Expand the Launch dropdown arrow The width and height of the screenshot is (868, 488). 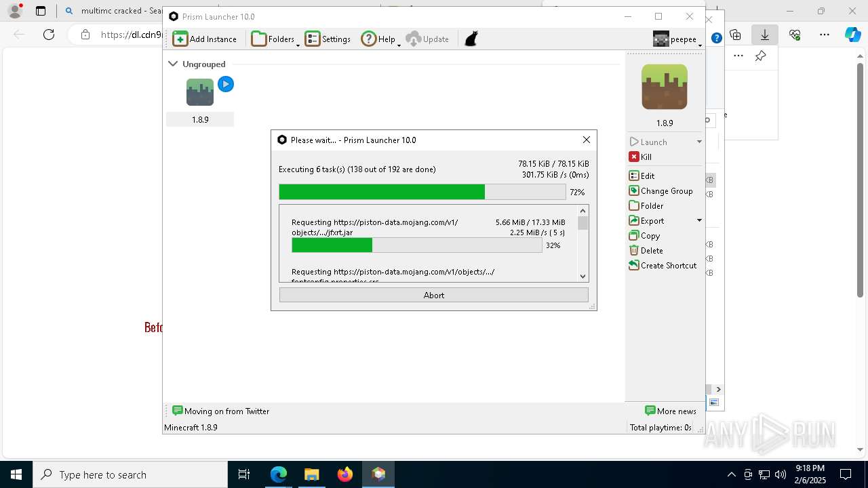tap(699, 142)
